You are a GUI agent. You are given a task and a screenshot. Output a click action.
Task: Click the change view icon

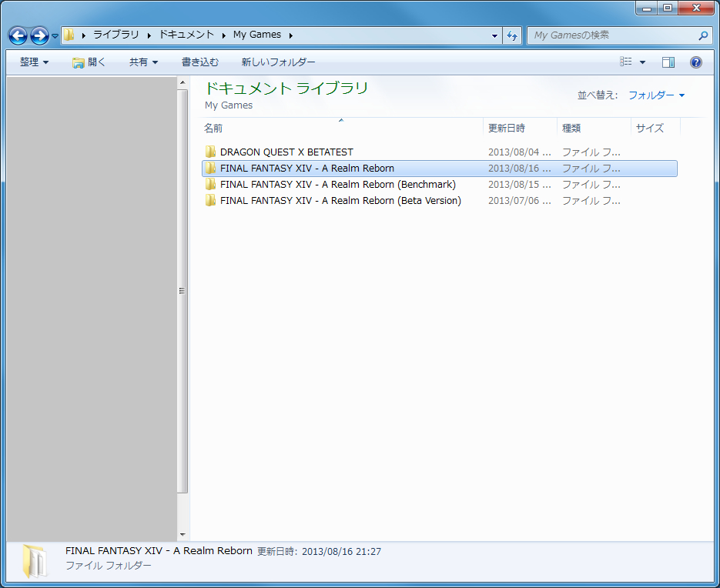point(626,62)
